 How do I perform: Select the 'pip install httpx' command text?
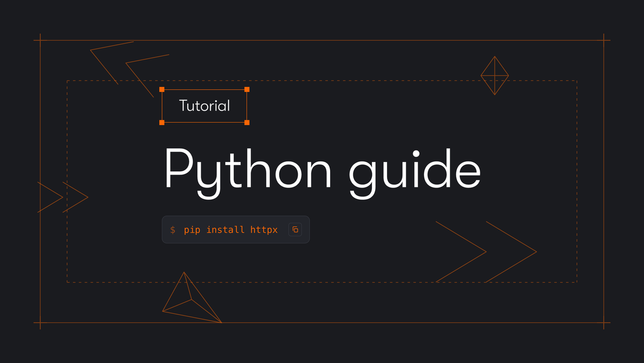[x=231, y=230]
